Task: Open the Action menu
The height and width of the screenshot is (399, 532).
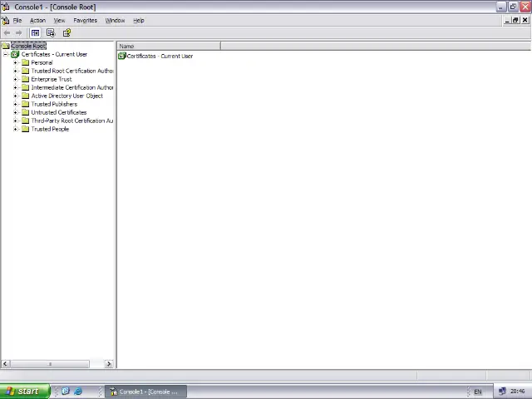Action: pos(37,20)
